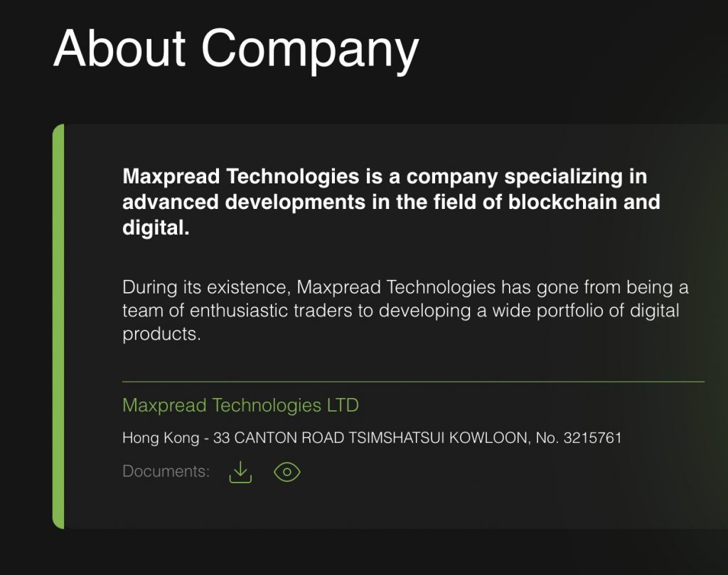Viewport: 728px width, 575px height.
Task: Click the word "About" in page title
Action: click(x=119, y=49)
